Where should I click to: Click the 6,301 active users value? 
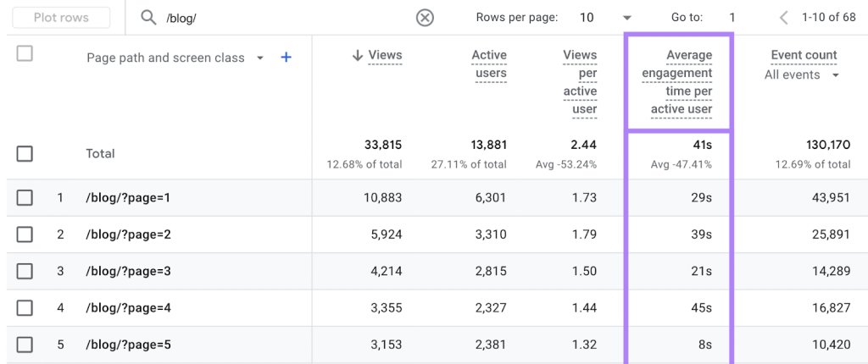click(x=489, y=197)
